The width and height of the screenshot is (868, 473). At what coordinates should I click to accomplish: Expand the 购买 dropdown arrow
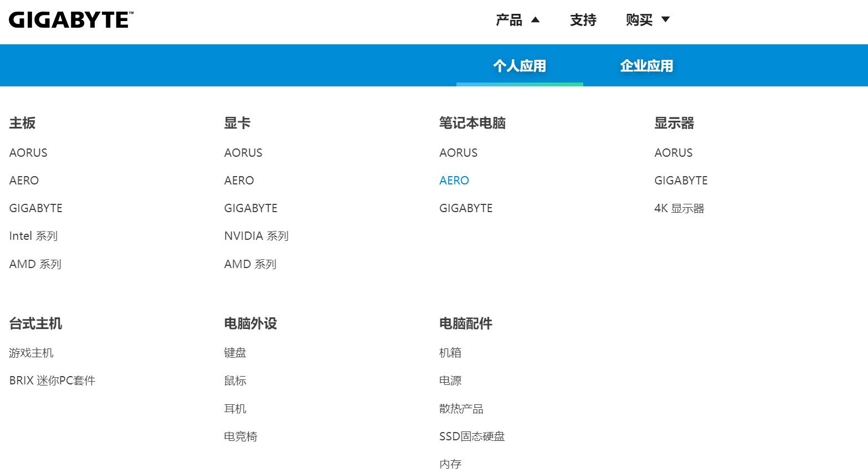click(x=664, y=19)
